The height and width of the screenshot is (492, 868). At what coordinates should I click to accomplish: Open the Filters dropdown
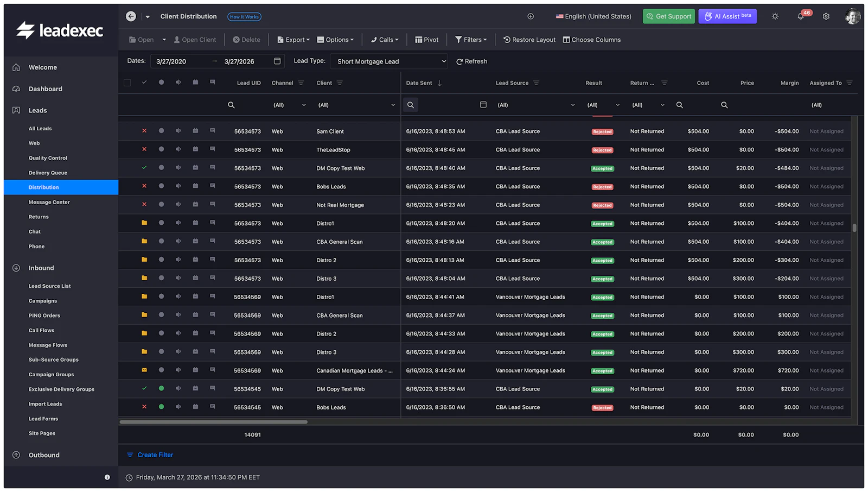pos(471,40)
